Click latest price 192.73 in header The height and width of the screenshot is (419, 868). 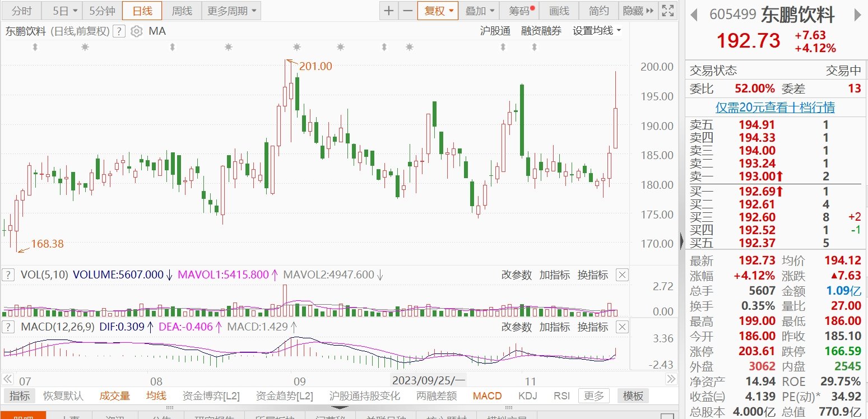[749, 41]
